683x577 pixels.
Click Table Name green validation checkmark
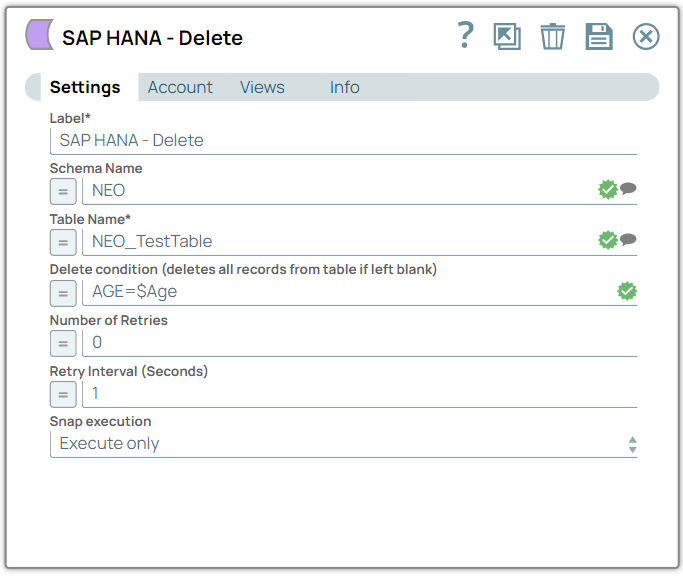608,240
